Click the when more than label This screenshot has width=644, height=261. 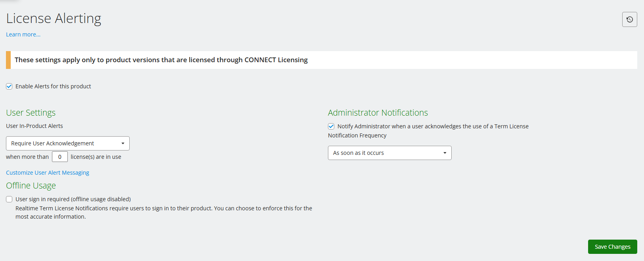27,157
